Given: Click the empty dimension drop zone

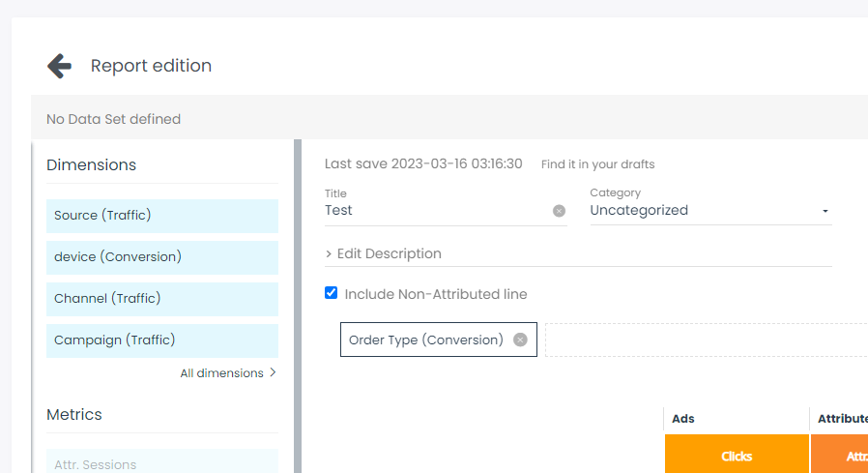Looking at the screenshot, I should click(706, 340).
